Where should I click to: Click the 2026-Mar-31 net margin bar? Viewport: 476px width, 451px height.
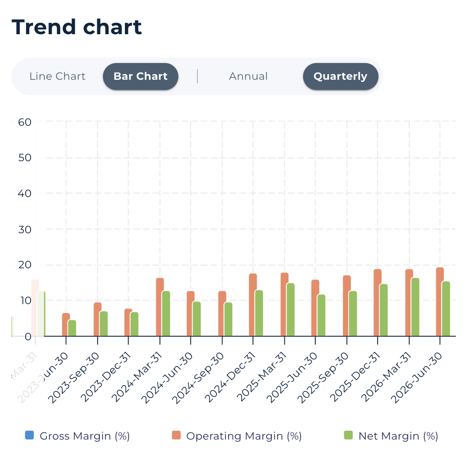pos(415,307)
